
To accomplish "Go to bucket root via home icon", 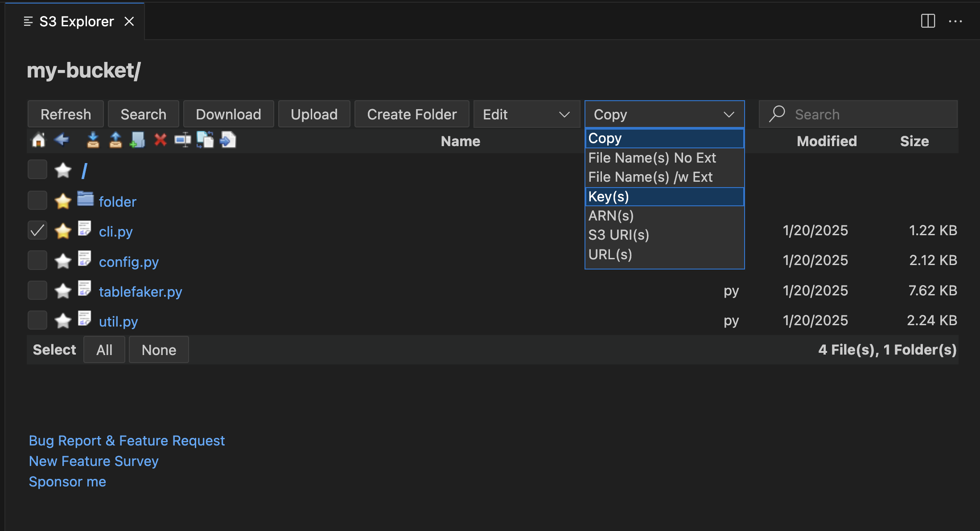I will 38,140.
